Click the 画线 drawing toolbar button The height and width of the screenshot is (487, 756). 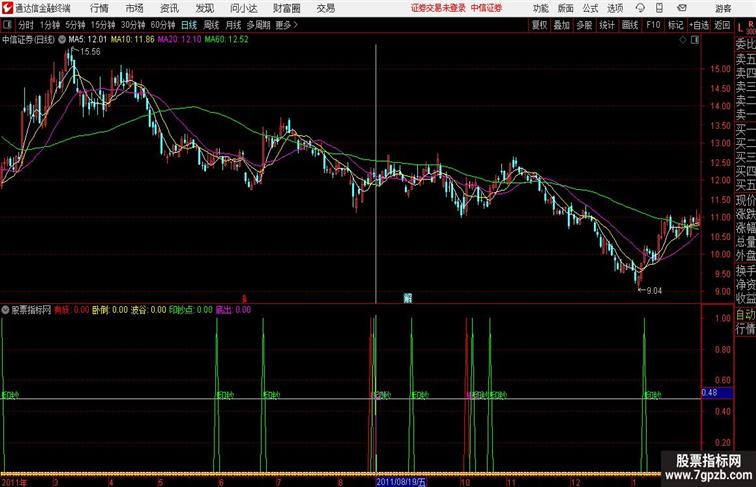click(x=630, y=25)
